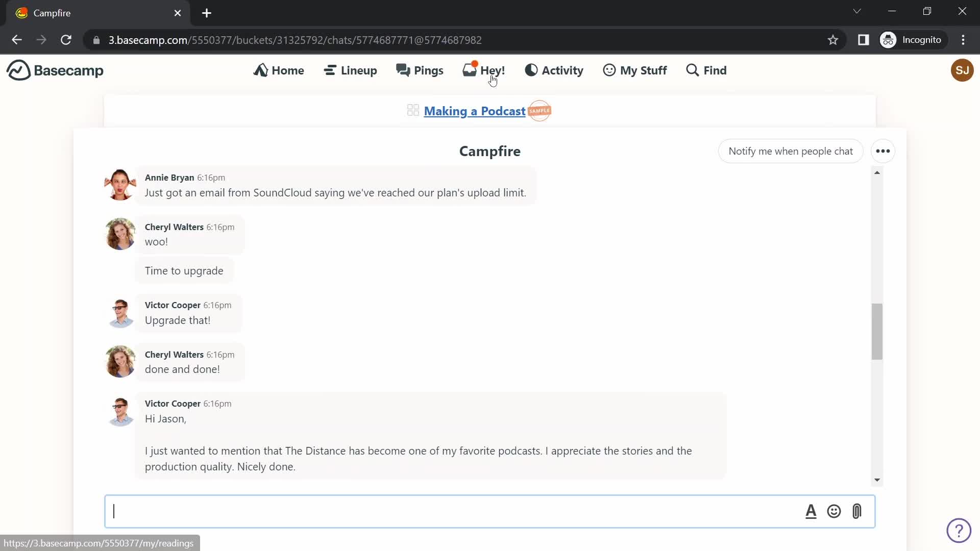
Task: Click the Making a Podcast link
Action: coord(475,110)
